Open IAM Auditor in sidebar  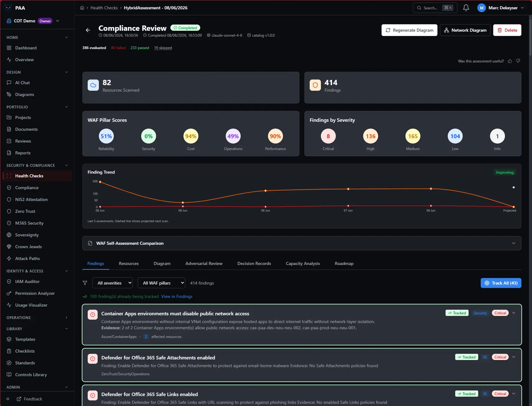tap(37, 281)
